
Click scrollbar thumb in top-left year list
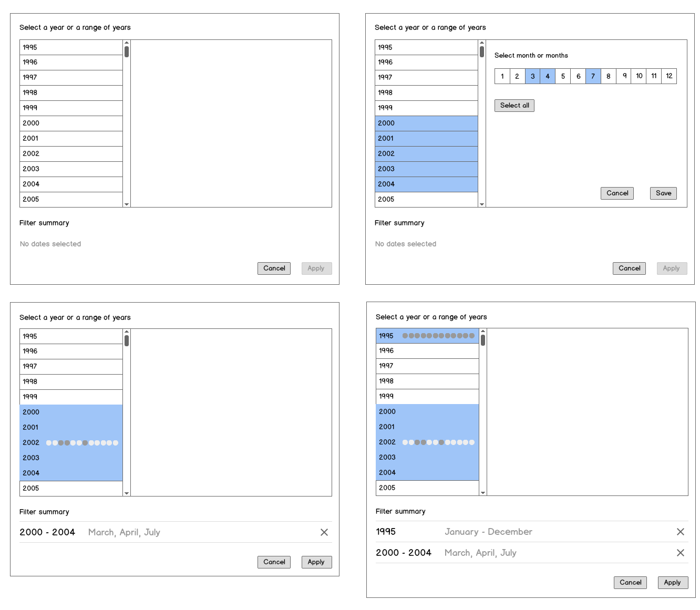click(x=127, y=51)
